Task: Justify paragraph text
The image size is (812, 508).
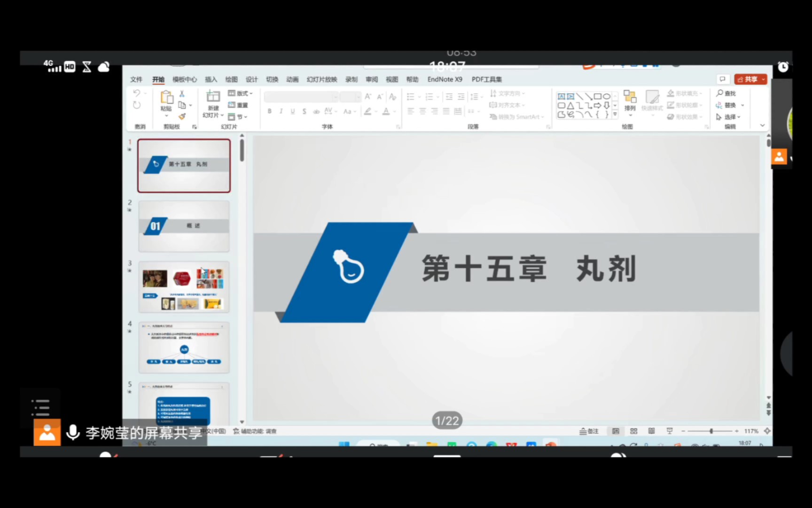Action: [446, 111]
